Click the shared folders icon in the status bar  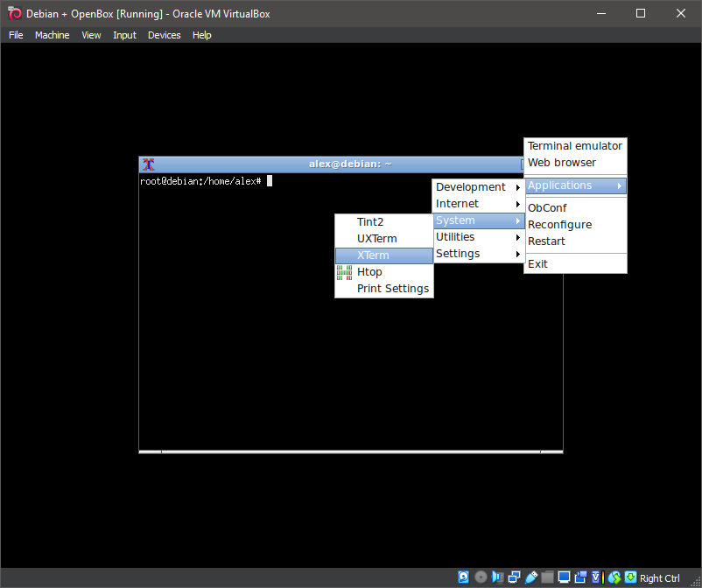click(x=548, y=577)
